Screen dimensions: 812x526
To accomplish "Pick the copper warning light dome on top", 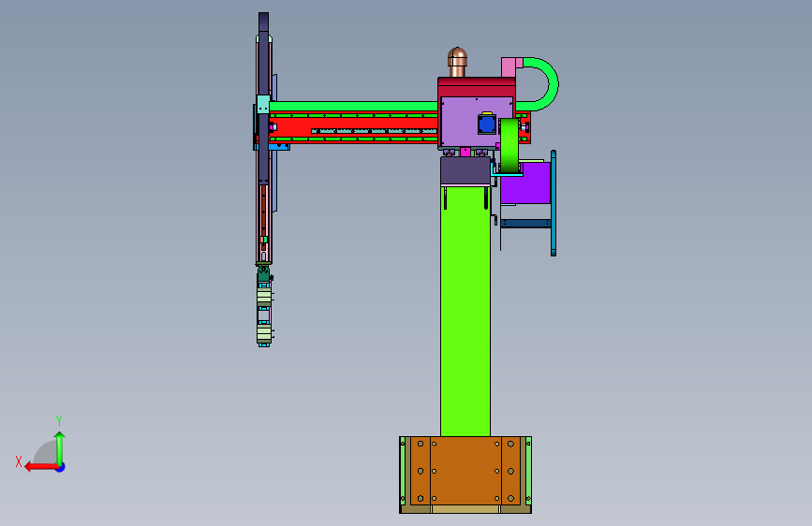I will tap(457, 62).
